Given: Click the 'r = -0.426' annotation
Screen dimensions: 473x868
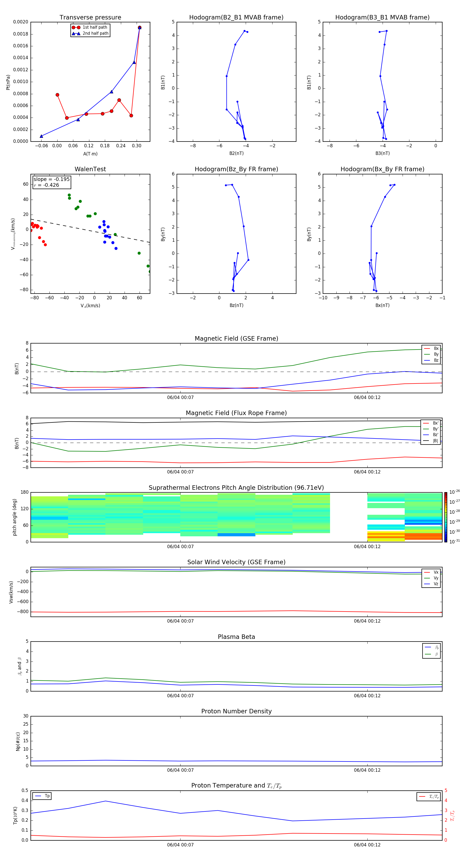Looking at the screenshot, I should tap(47, 185).
